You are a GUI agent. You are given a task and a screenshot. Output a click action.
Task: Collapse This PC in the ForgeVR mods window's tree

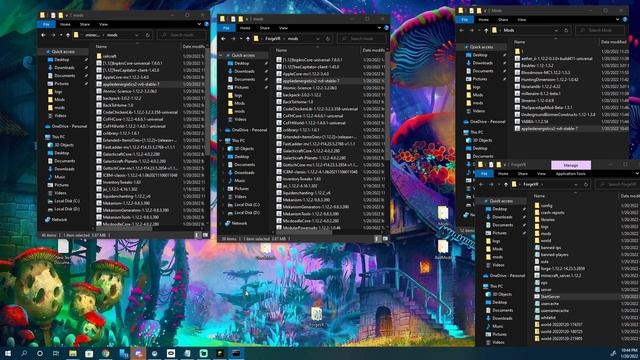221,140
